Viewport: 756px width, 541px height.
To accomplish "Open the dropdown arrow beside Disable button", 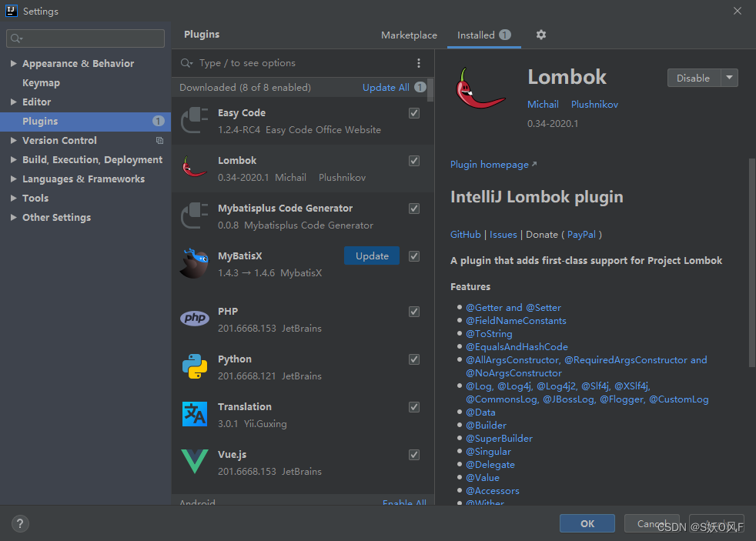I will [x=730, y=78].
